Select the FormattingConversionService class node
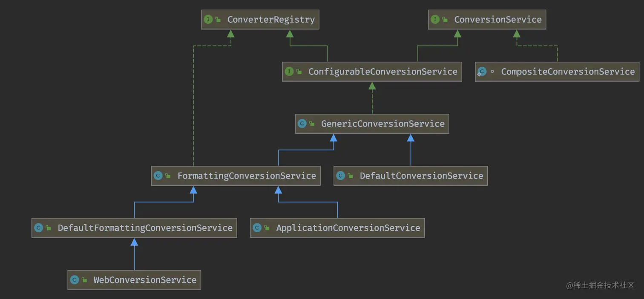644x299 pixels. point(236,176)
